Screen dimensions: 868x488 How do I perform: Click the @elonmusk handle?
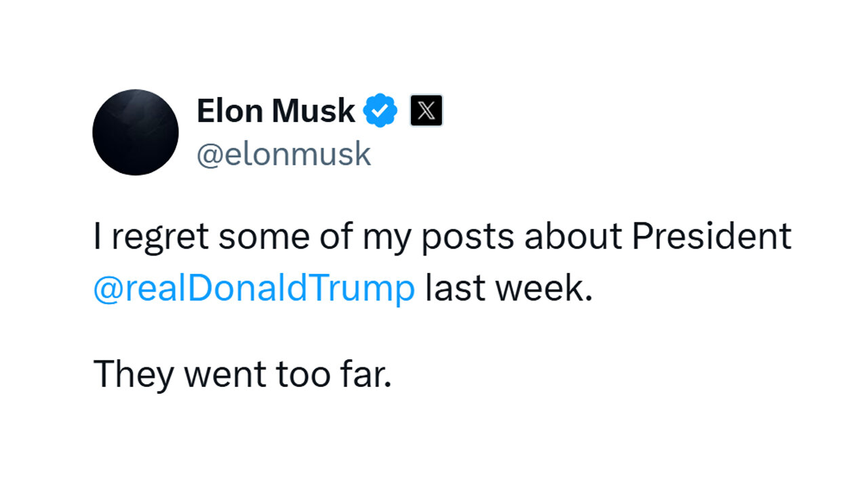284,155
